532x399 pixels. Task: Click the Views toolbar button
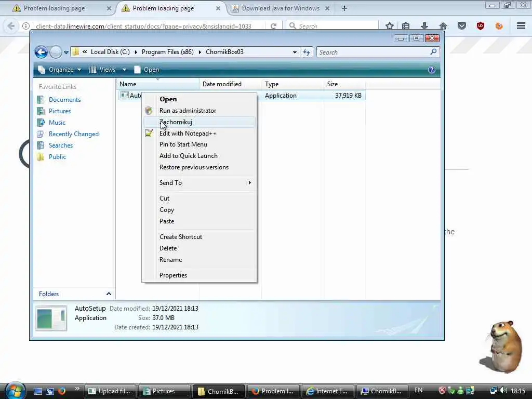click(102, 70)
